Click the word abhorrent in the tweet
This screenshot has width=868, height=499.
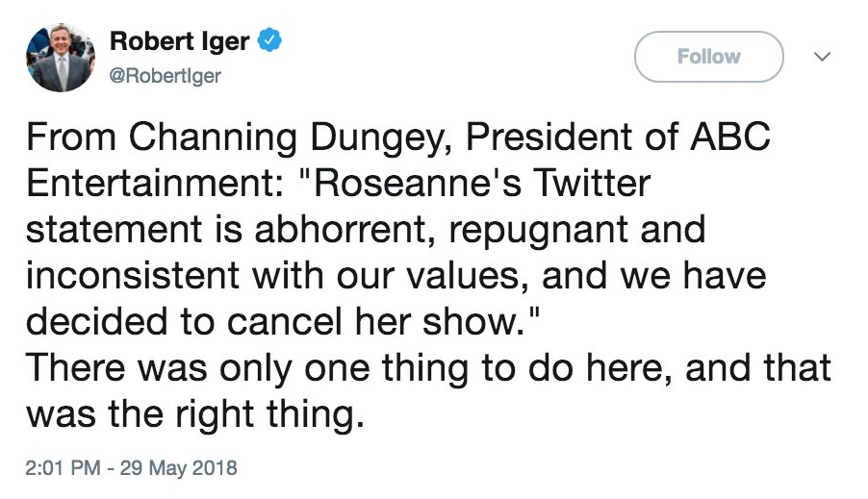(x=343, y=230)
